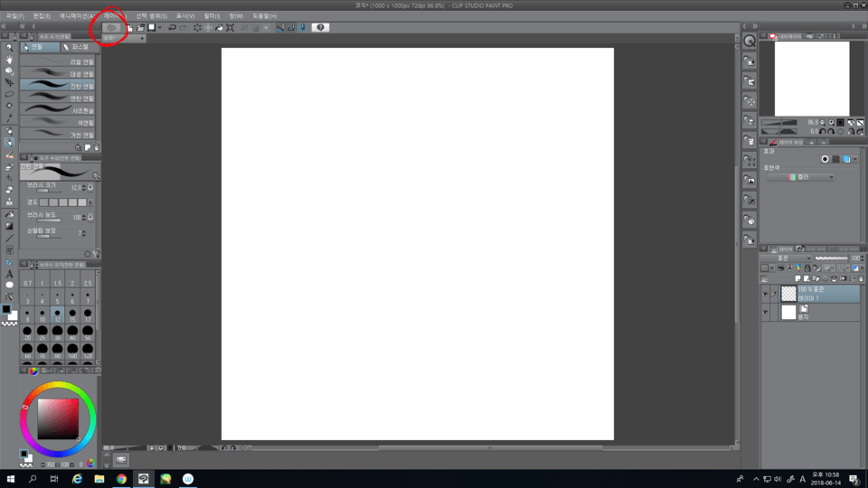Open the 도움말(H) menu

265,16
